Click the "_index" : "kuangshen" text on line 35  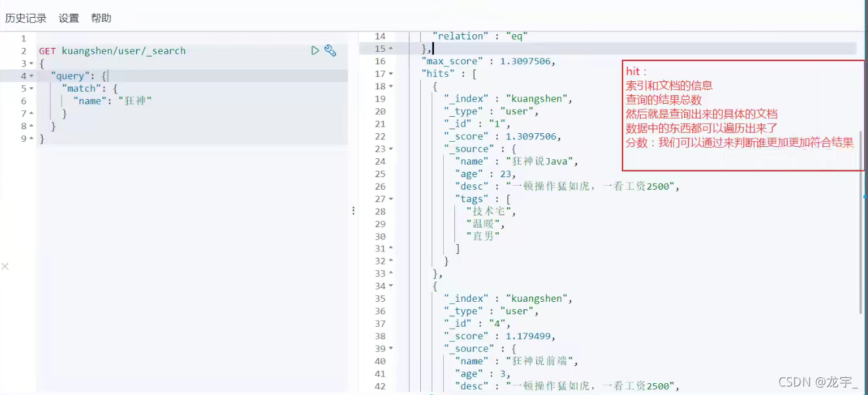click(x=508, y=299)
